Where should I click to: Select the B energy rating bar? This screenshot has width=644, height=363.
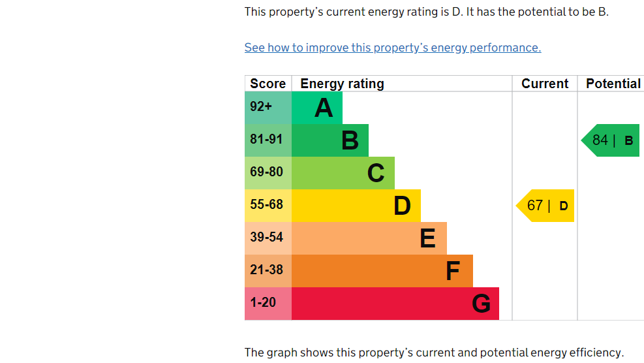(330, 140)
